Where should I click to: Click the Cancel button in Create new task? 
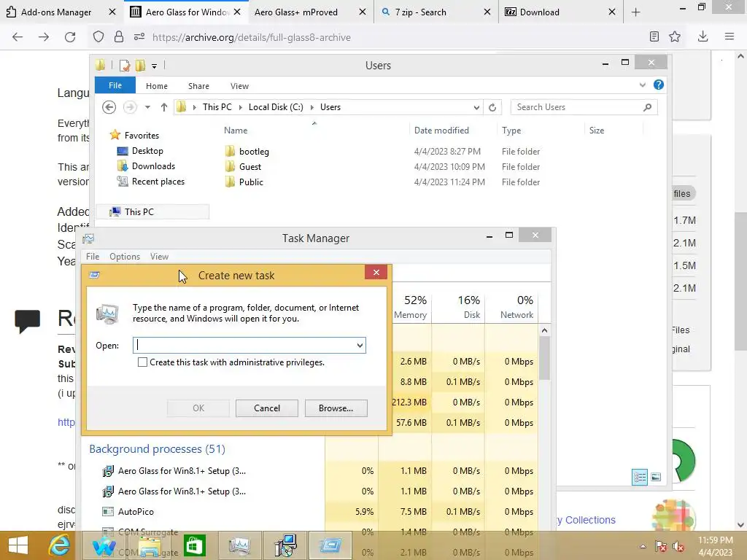click(267, 408)
